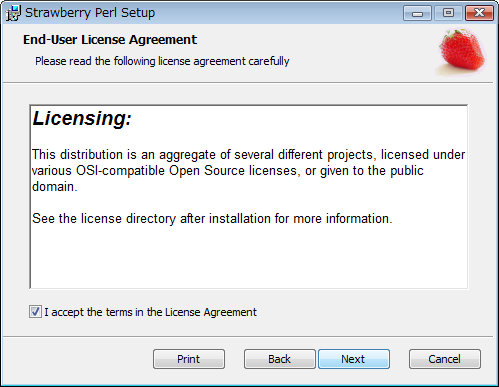Focus the empty area of the license text box
Image resolution: width=499 pixels, height=387 pixels.
point(248,257)
